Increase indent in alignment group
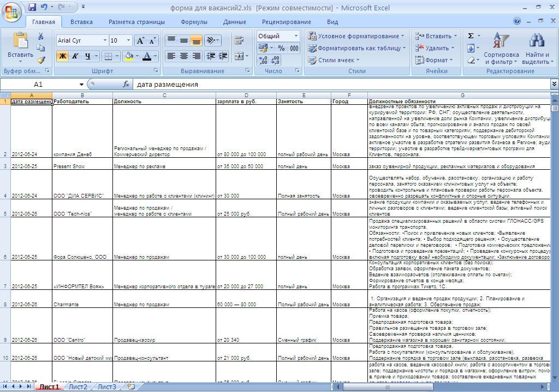Image resolution: width=559 pixels, height=392 pixels. pyautogui.click(x=223, y=56)
